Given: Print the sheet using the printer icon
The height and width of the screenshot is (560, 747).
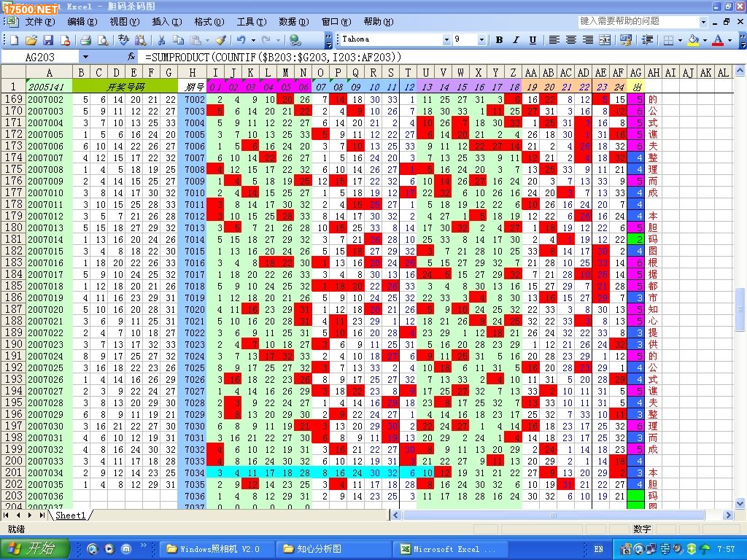Looking at the screenshot, I should (86, 41).
